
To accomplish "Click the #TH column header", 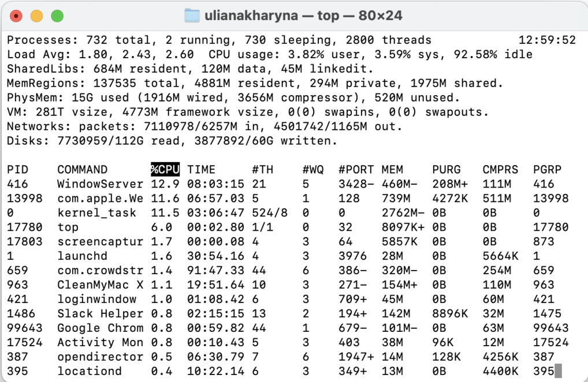I will click(x=259, y=169).
